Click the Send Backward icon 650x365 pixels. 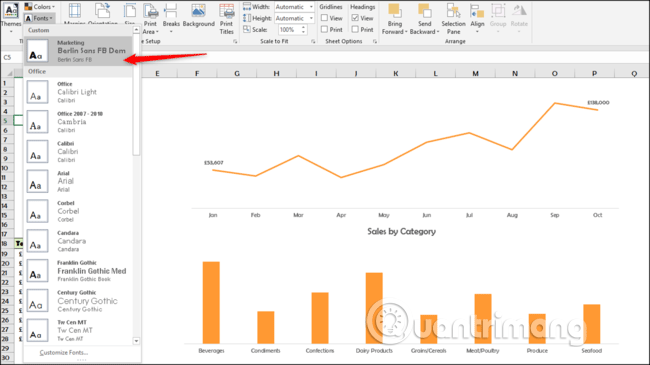point(424,11)
